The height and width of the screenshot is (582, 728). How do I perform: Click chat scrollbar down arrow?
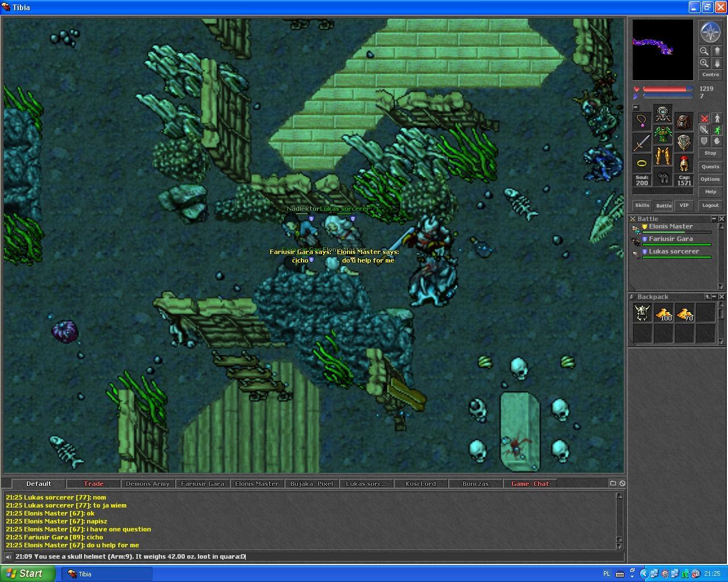(620, 546)
